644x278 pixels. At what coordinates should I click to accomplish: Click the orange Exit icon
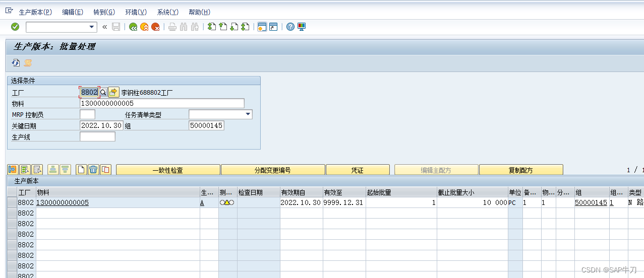point(144,27)
